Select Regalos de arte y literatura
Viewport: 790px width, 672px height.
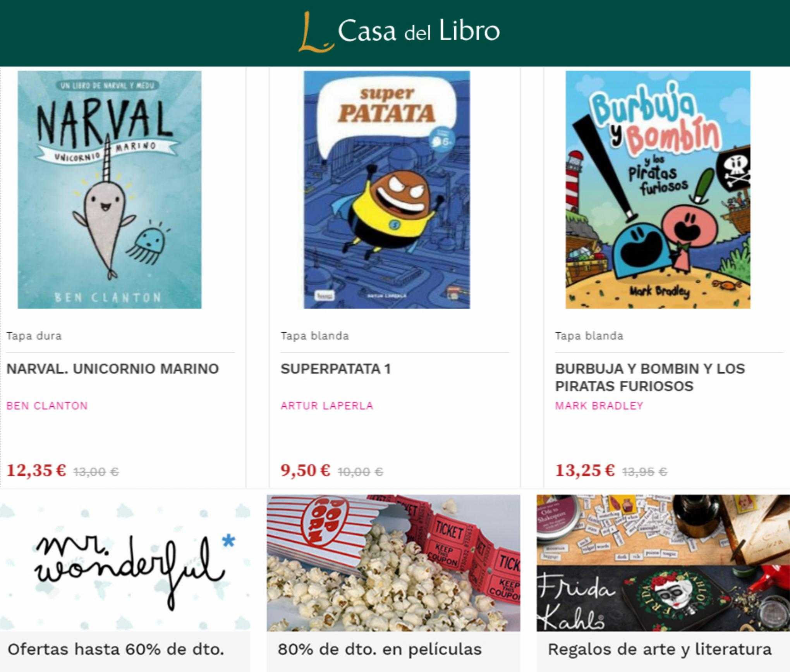click(659, 650)
